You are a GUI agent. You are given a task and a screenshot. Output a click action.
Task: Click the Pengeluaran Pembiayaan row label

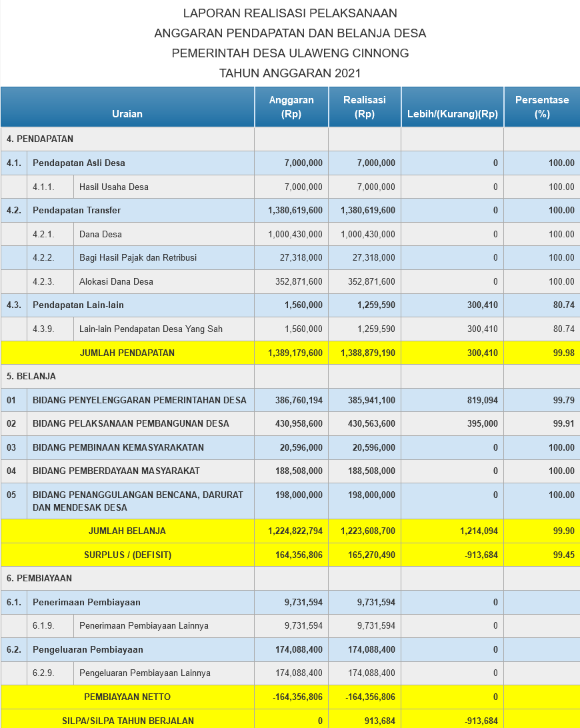(x=88, y=649)
